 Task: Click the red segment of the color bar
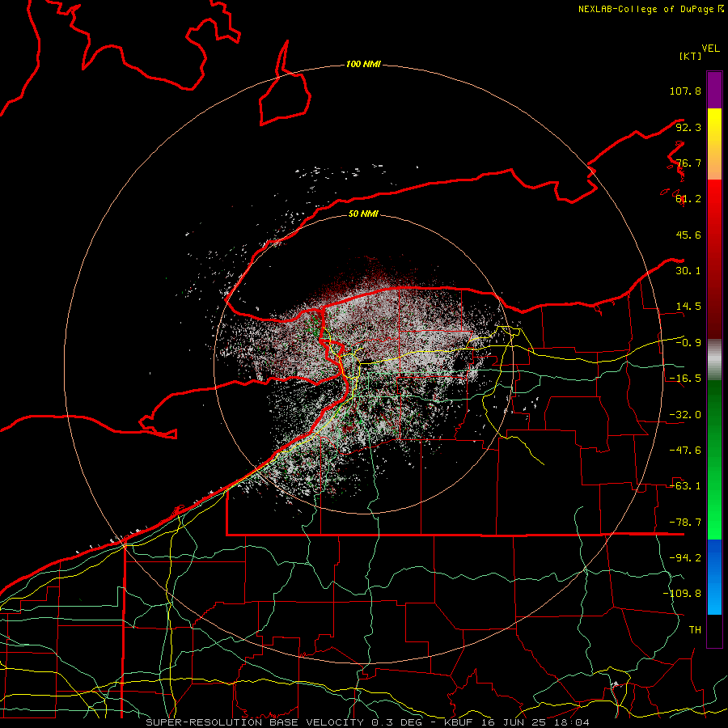pos(714,259)
